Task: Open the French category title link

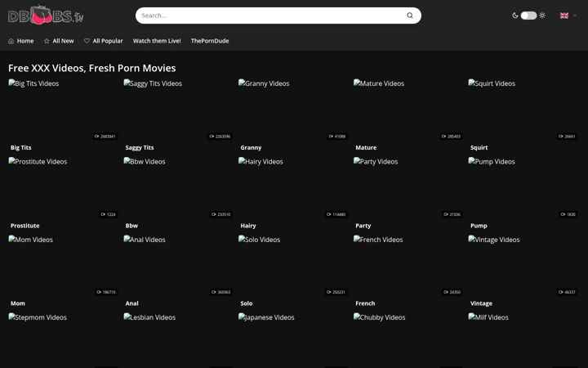Action: [365, 303]
